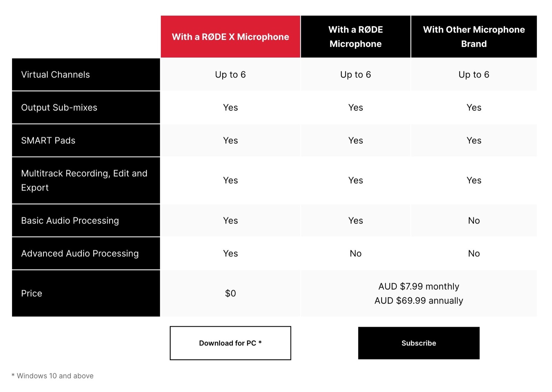
Task: Click Basic Audio Processing's No under Other Brand
Action: coord(474,220)
